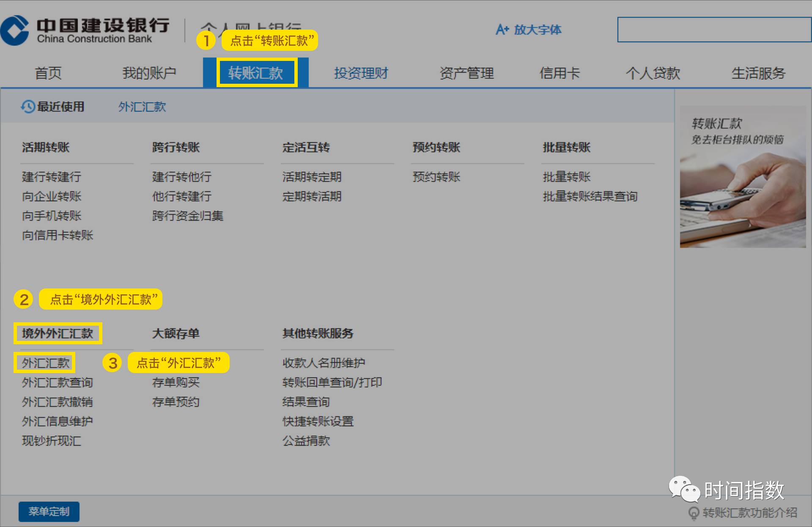Open the 信用卡 menu tab
This screenshot has width=812, height=527.
(x=559, y=73)
